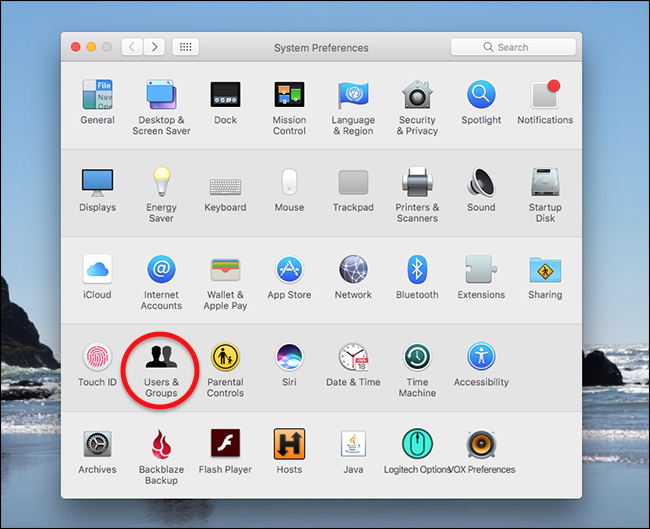Minimize the System Preferences window
Viewport: 650px width, 529px height.
[91, 47]
